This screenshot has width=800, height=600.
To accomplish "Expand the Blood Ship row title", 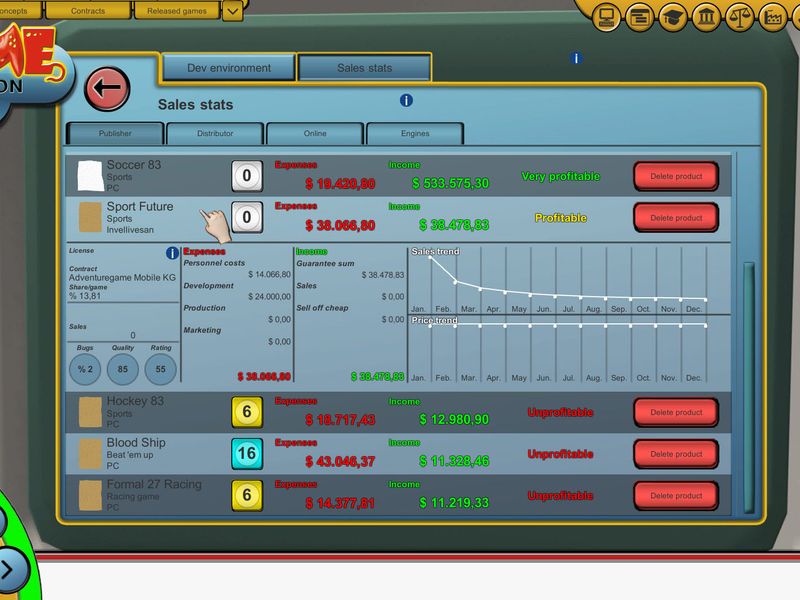I will (136, 443).
